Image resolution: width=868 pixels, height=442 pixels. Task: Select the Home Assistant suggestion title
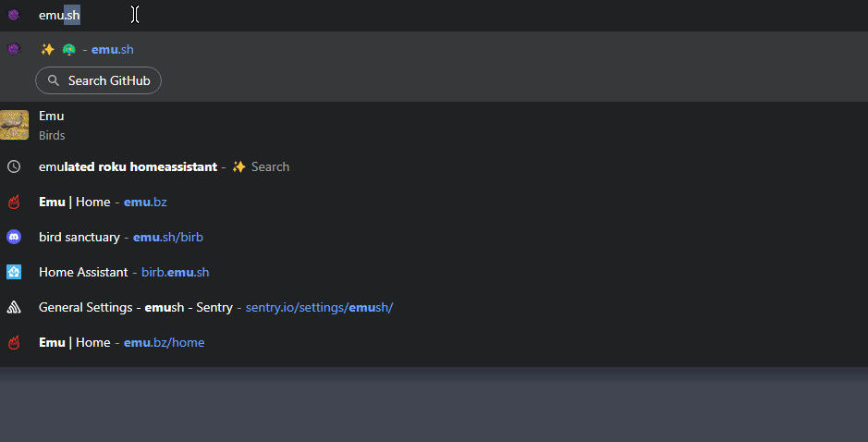click(x=83, y=272)
